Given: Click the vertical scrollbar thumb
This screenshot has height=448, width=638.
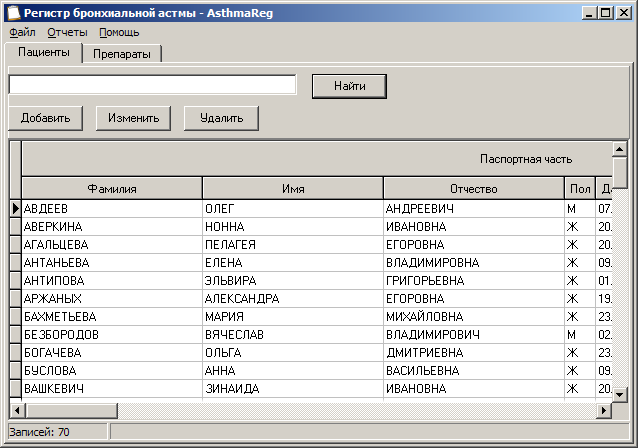Looking at the screenshot, I should click(620, 173).
